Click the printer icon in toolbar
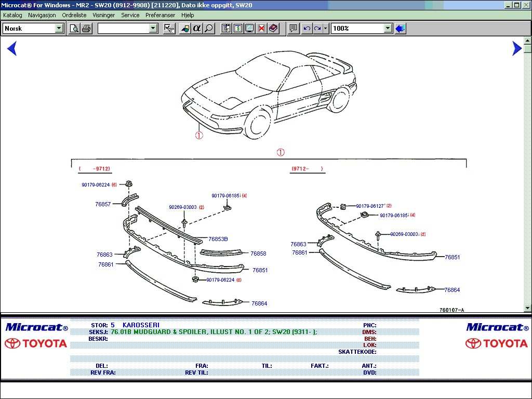Image resolution: width=532 pixels, height=399 pixels. 86,28
